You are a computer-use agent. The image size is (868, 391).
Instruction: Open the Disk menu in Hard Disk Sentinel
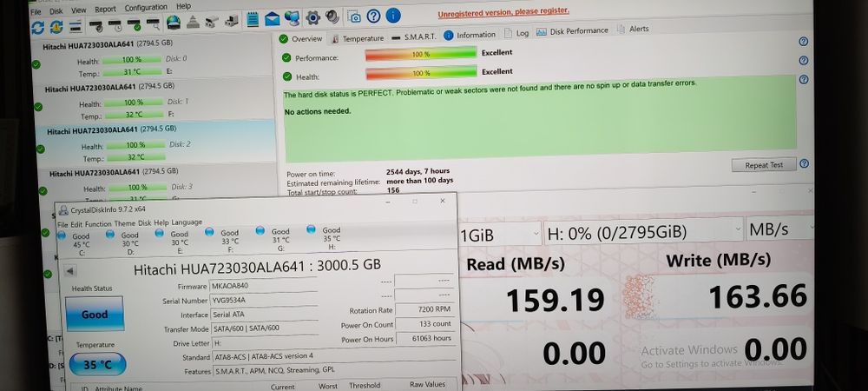tap(56, 11)
